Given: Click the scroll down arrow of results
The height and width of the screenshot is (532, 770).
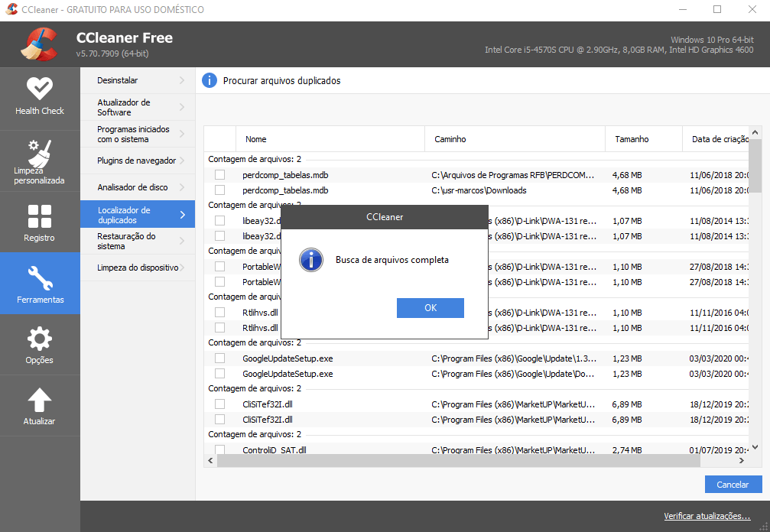Looking at the screenshot, I should click(755, 447).
